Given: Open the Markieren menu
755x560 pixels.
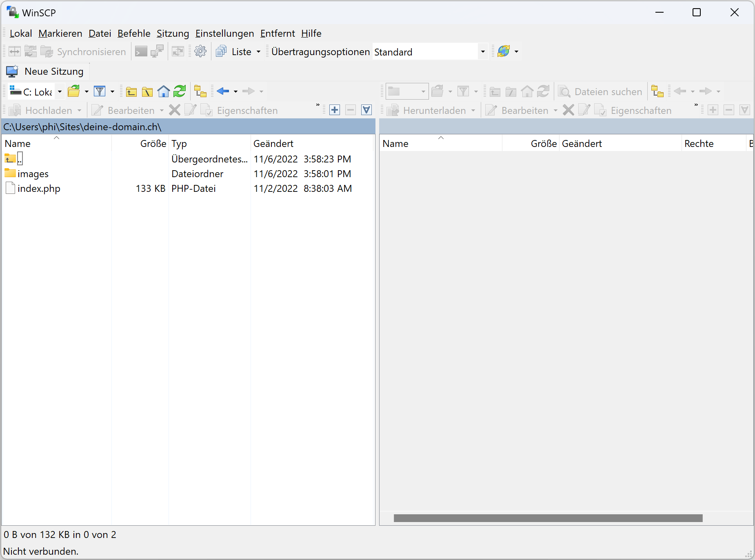Looking at the screenshot, I should point(60,33).
